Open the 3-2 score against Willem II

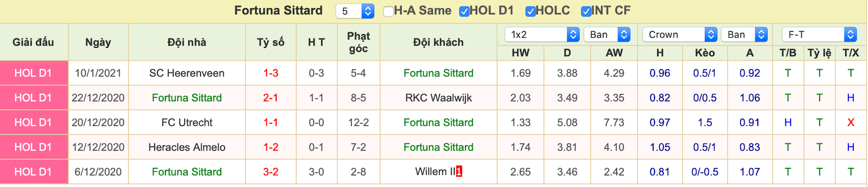[271, 172]
